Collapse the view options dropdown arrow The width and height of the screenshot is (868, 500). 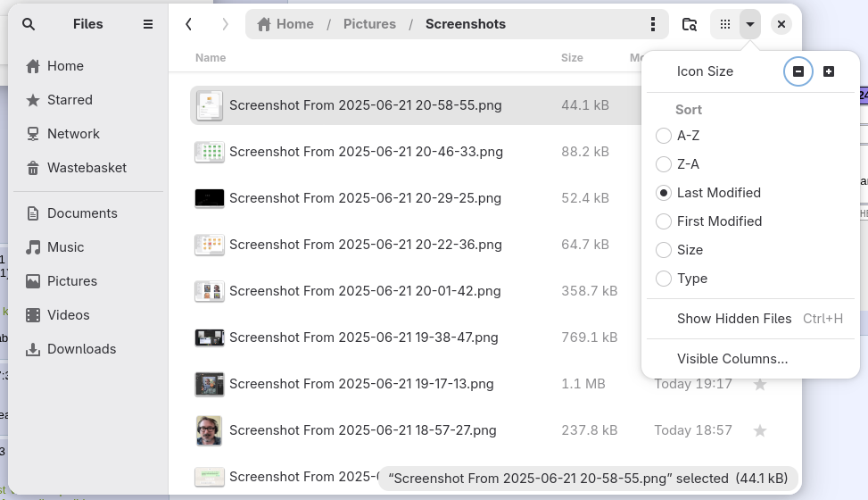click(x=750, y=24)
